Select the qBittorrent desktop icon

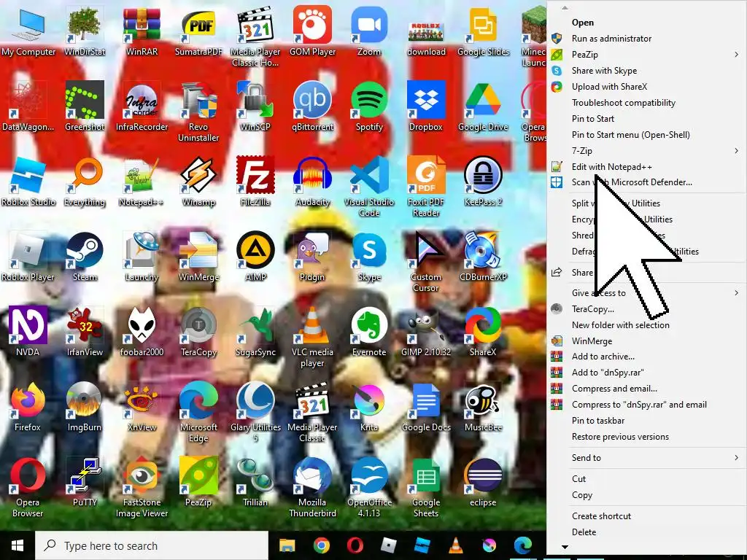(312, 106)
